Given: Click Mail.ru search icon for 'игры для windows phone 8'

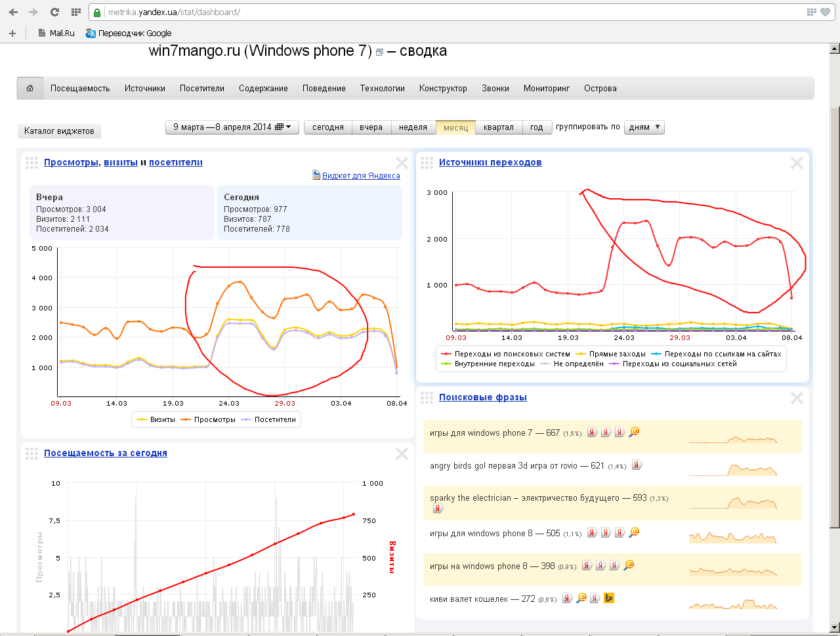Looking at the screenshot, I should click(x=634, y=532).
